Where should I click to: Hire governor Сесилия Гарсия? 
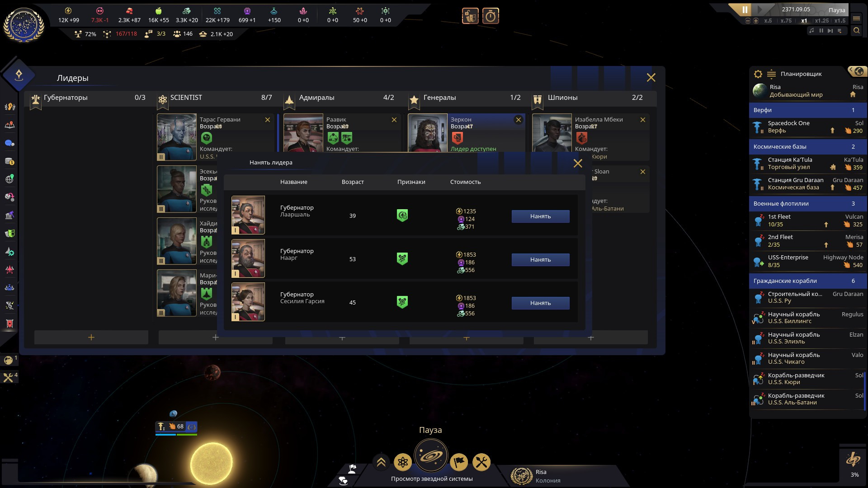click(x=540, y=303)
